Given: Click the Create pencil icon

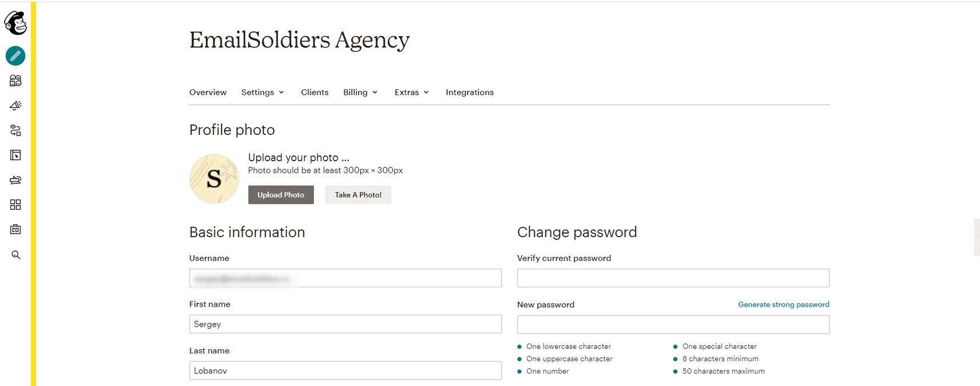Looking at the screenshot, I should 16,56.
